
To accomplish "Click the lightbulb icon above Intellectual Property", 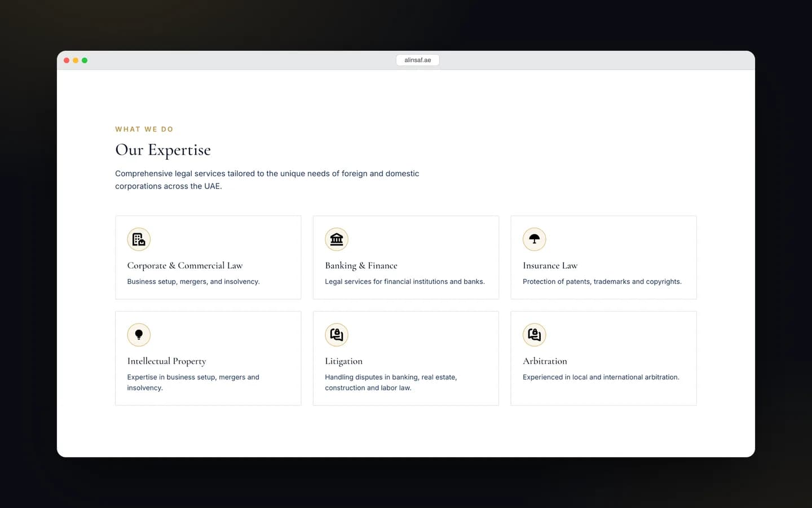I will point(139,335).
